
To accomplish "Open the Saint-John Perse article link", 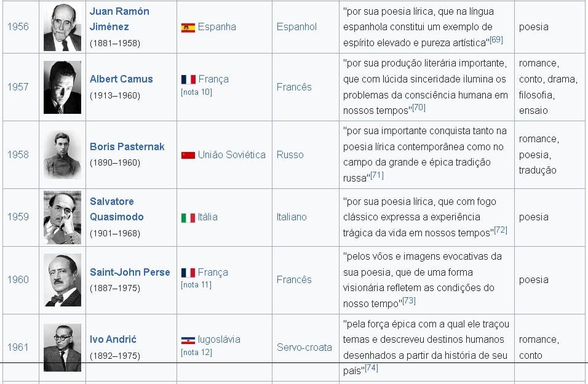I will tap(130, 272).
